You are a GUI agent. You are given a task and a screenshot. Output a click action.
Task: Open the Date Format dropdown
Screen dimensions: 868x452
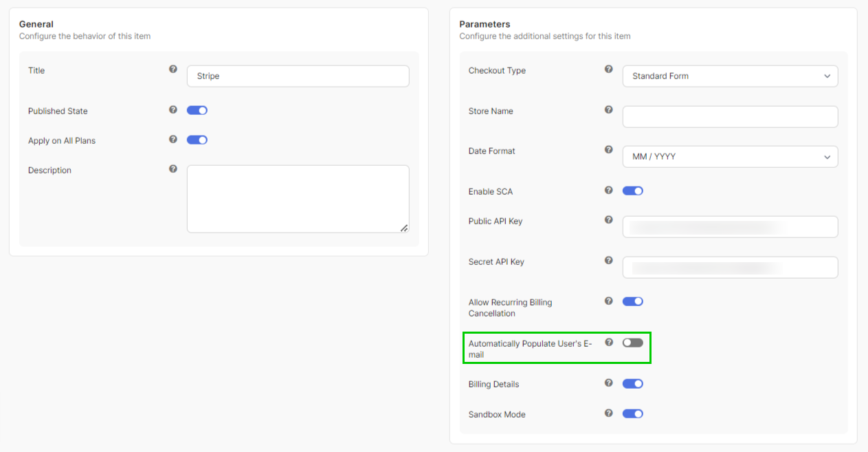(730, 156)
